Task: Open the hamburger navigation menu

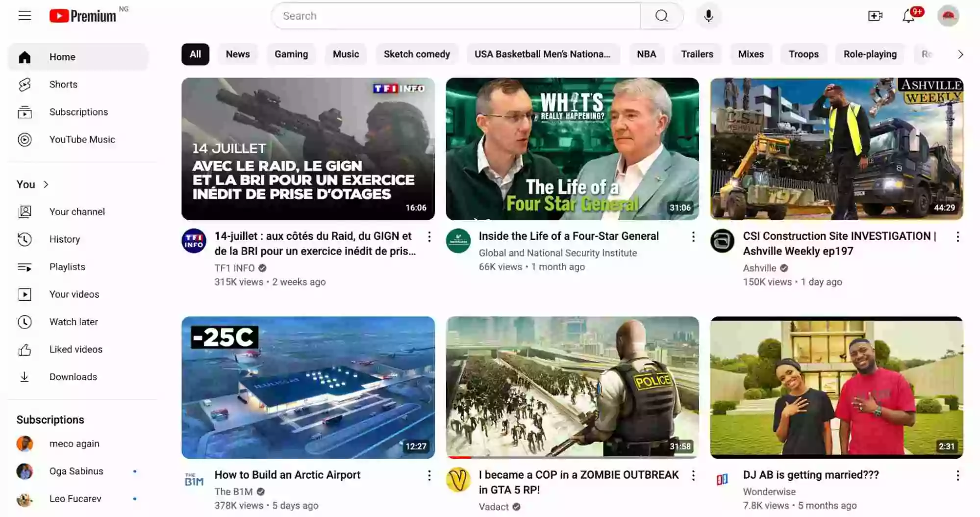Action: [25, 15]
